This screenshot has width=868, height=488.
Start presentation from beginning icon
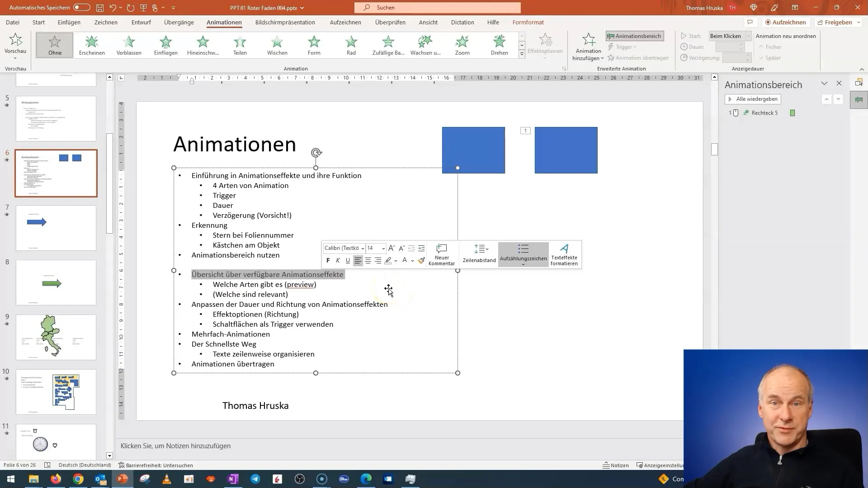144,8
